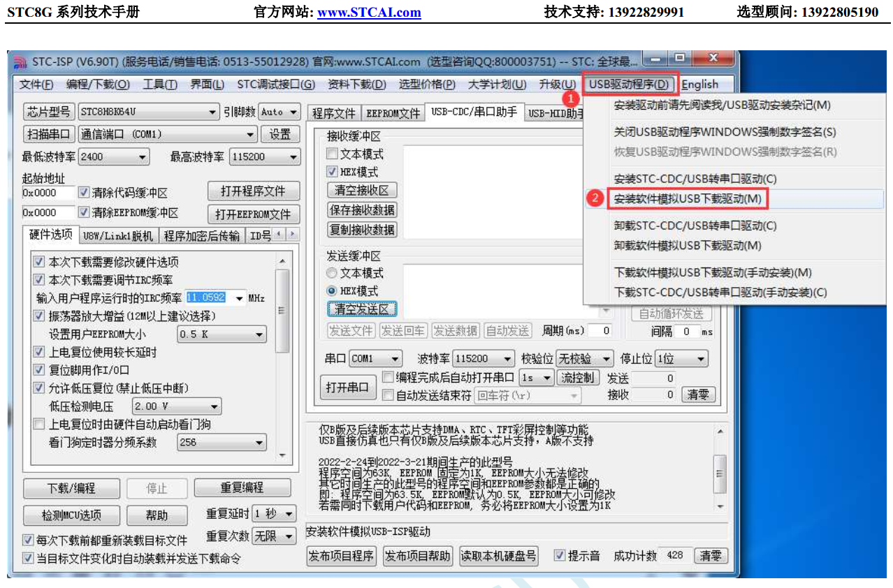Screen dimensions: 893x588
Task: Toggle 清除代码缓冲区 checkbox
Action: pos(84,193)
